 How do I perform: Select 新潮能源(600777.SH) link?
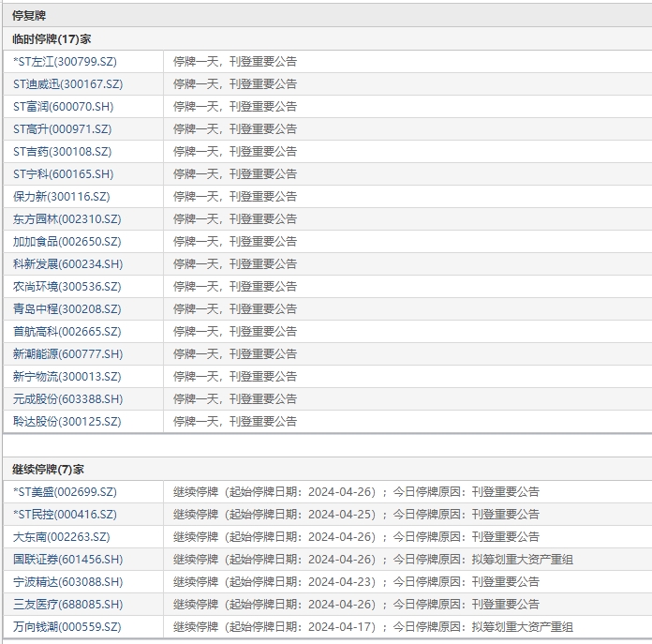pyautogui.click(x=67, y=354)
